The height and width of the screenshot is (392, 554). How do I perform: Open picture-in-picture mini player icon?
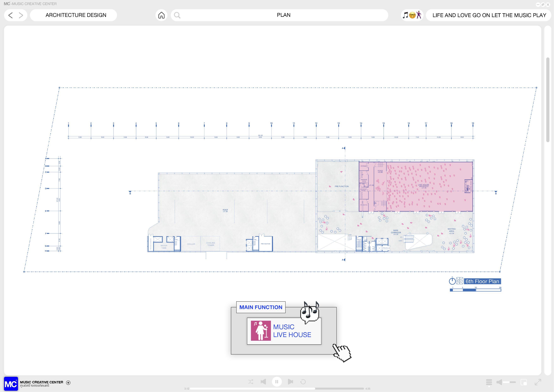click(524, 382)
